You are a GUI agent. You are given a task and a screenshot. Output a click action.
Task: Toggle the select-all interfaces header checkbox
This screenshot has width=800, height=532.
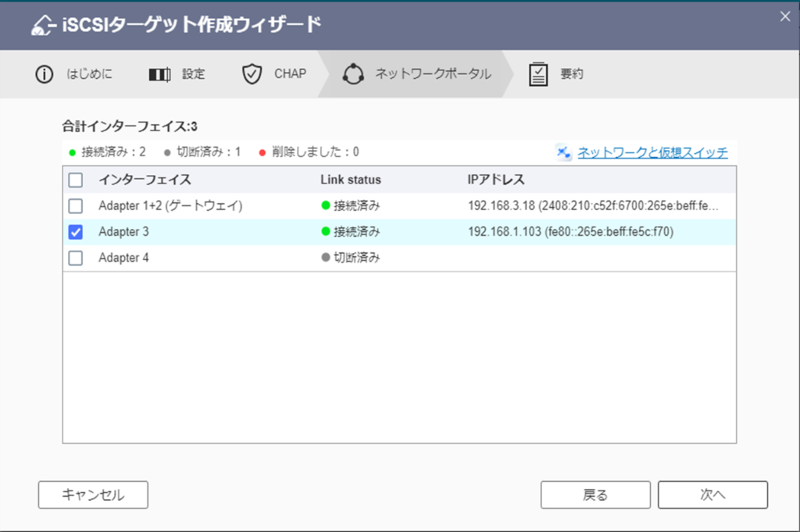point(76,180)
